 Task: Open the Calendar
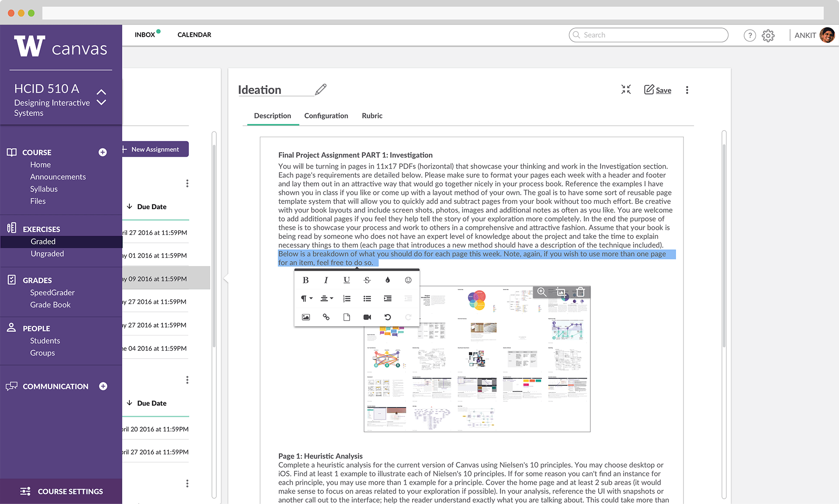coord(194,35)
